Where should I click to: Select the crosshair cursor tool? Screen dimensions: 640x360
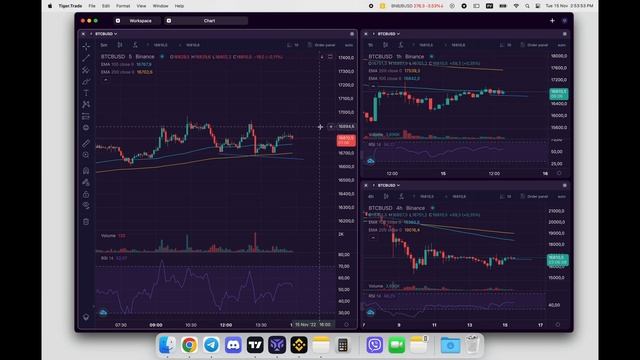[x=86, y=46]
